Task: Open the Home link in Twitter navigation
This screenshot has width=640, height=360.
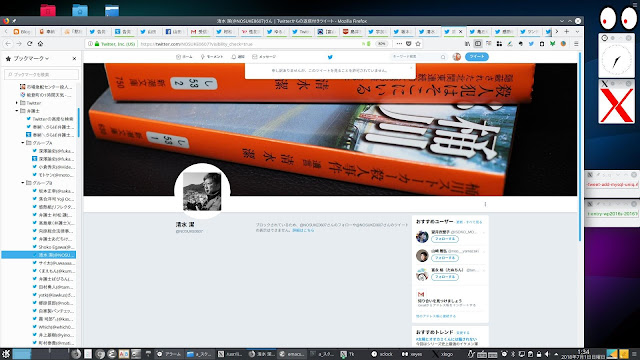Action: (x=184, y=57)
